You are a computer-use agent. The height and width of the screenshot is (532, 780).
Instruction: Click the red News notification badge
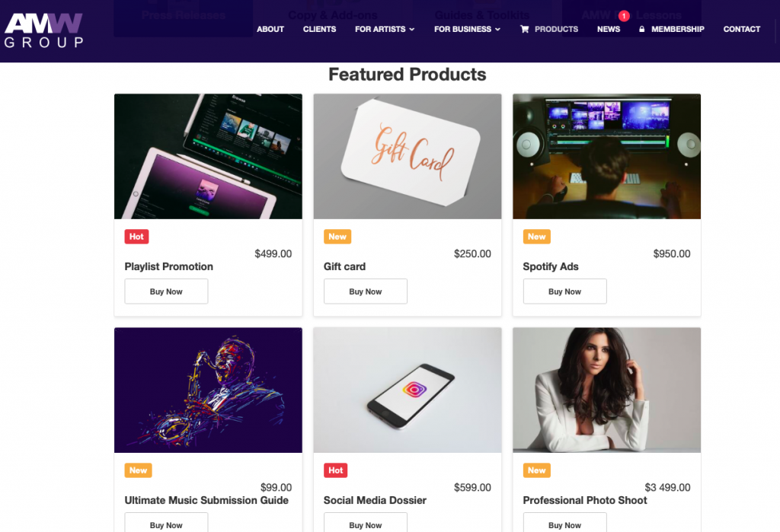624,16
